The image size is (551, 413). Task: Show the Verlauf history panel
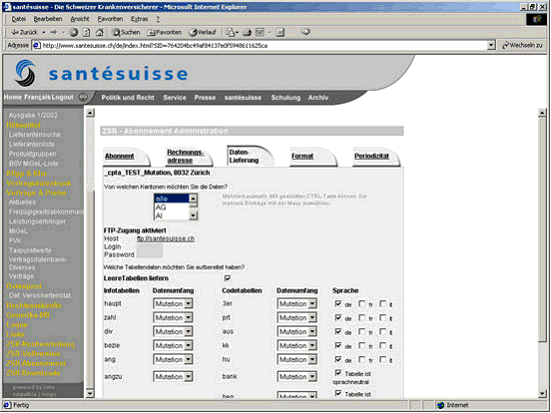pyautogui.click(x=202, y=32)
